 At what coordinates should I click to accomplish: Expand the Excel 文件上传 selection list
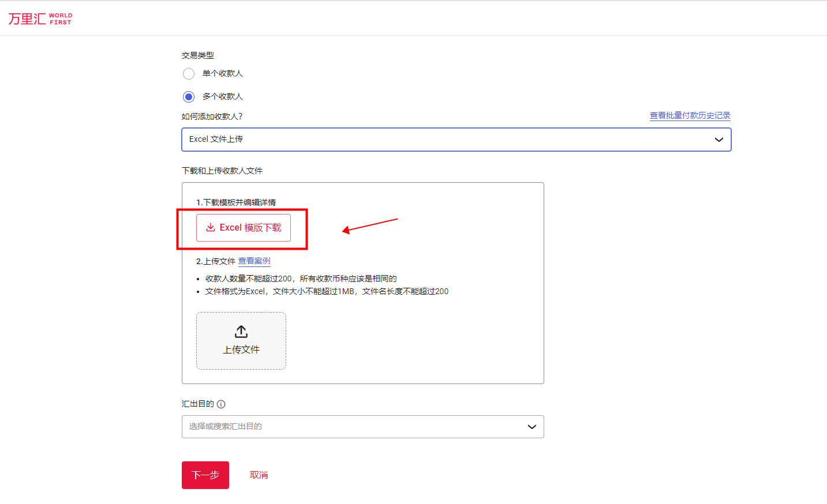pos(456,139)
